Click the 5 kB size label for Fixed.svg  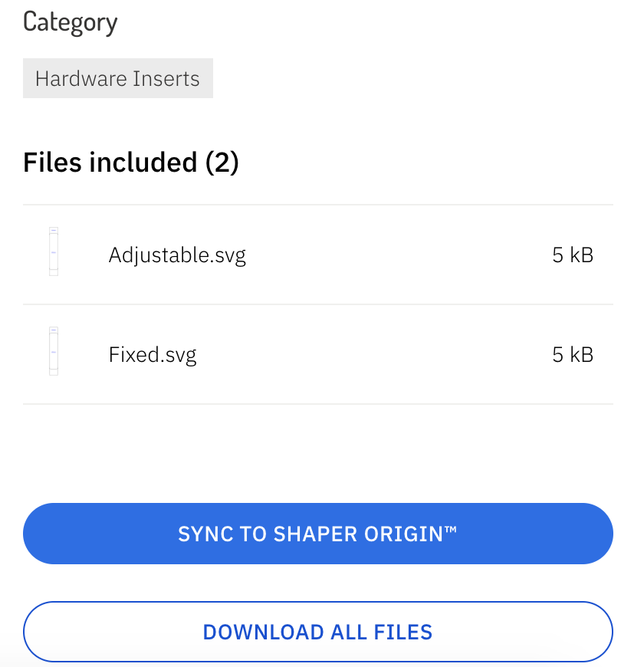[x=573, y=354]
